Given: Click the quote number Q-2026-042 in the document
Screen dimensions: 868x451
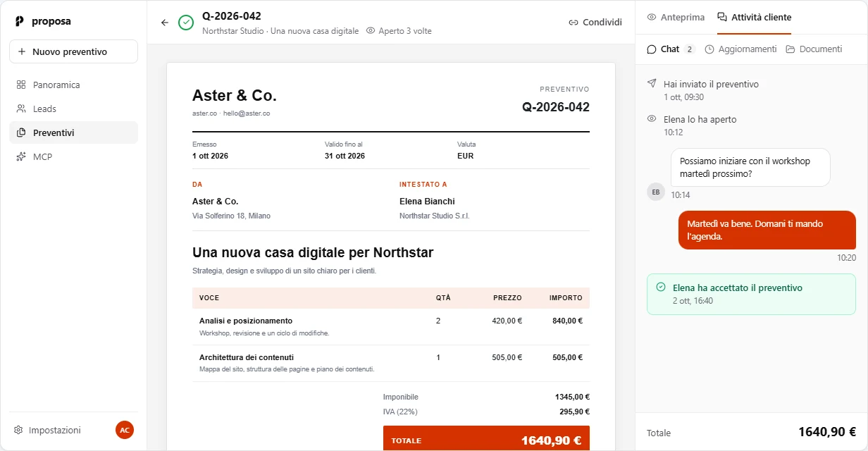Looking at the screenshot, I should (x=556, y=107).
